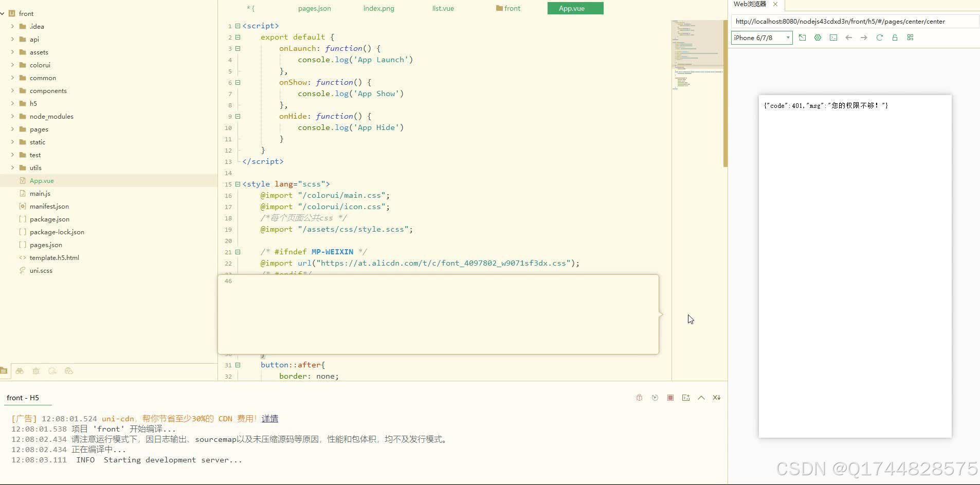Open browser developer console icon

(833, 38)
